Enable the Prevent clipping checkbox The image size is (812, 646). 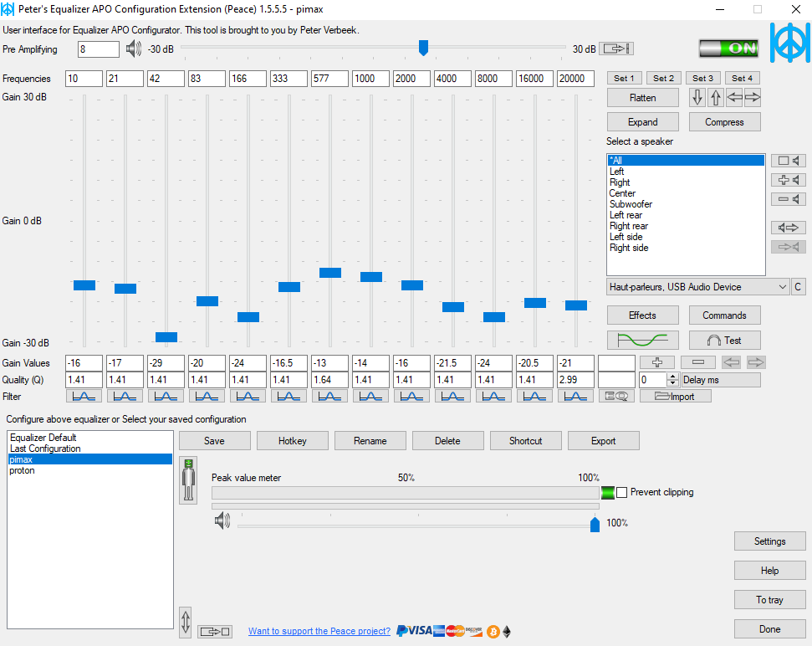[x=622, y=492]
